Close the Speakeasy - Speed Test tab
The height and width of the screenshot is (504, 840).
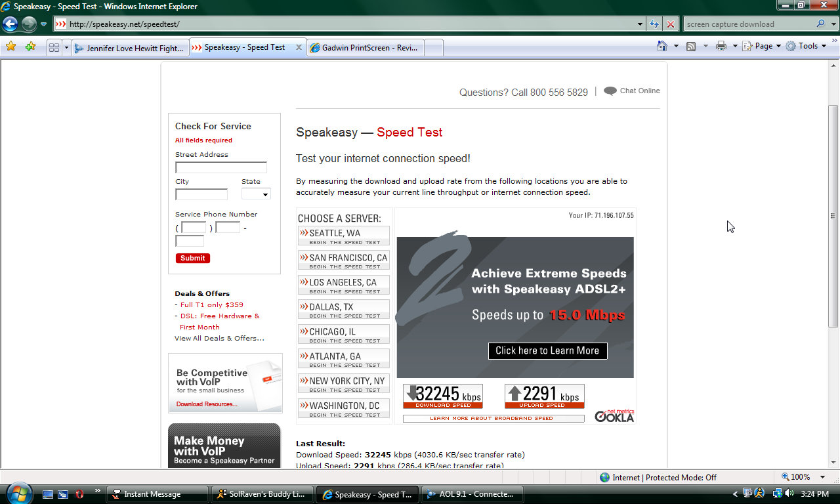tap(299, 47)
